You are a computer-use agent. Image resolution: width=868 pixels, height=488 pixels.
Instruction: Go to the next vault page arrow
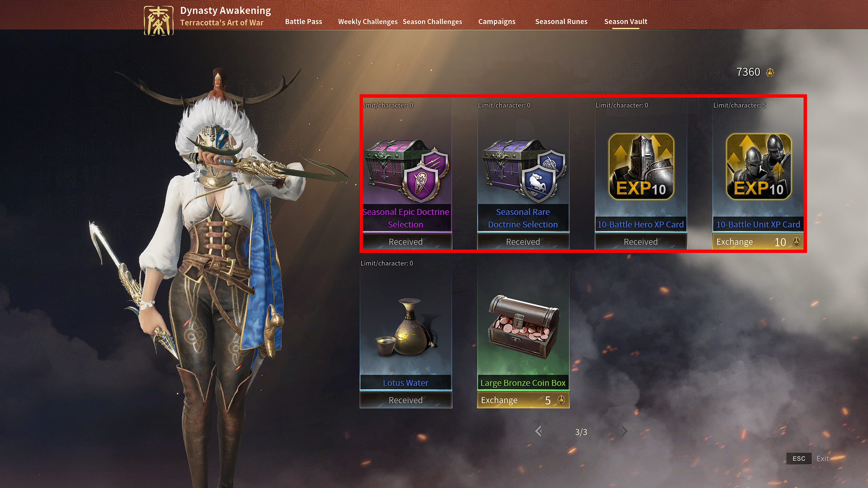(624, 431)
